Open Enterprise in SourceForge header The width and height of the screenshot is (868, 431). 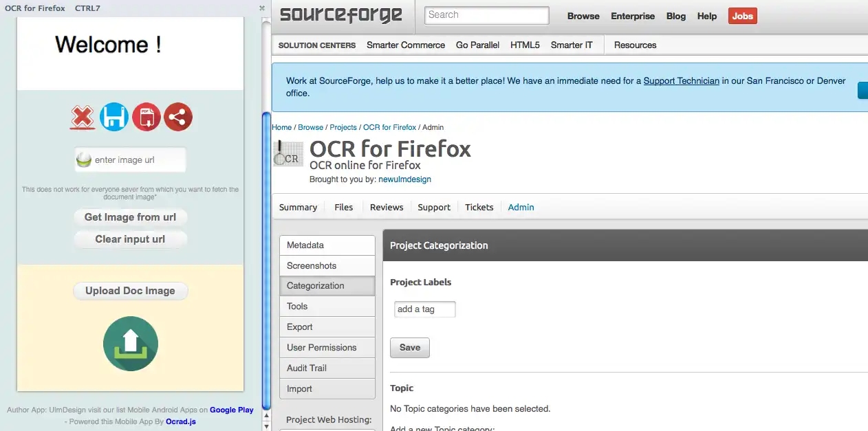click(x=633, y=16)
